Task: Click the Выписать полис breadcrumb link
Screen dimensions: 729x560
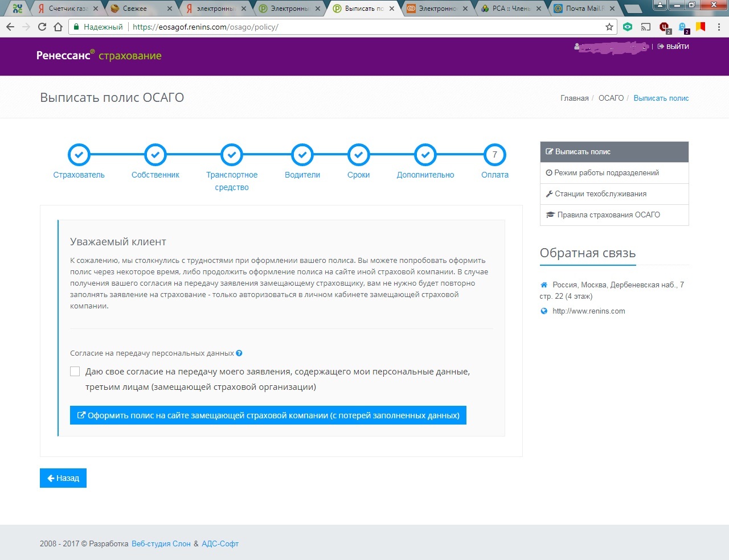Action: coord(661,98)
